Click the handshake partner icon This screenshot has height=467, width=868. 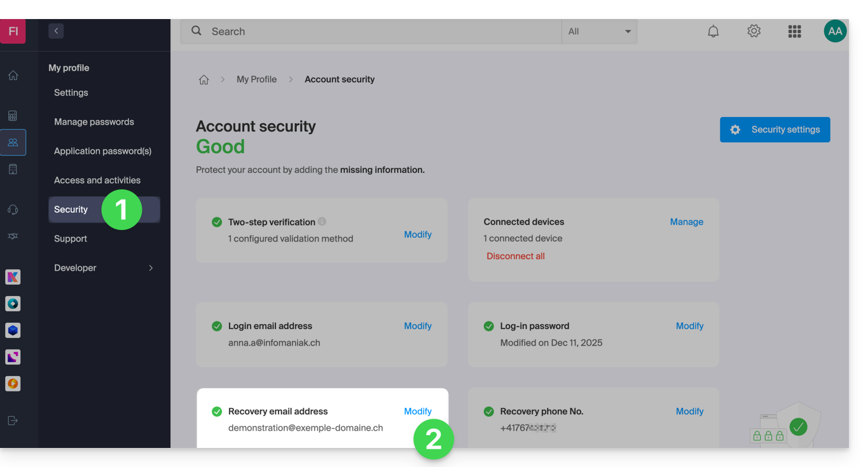[x=13, y=236]
